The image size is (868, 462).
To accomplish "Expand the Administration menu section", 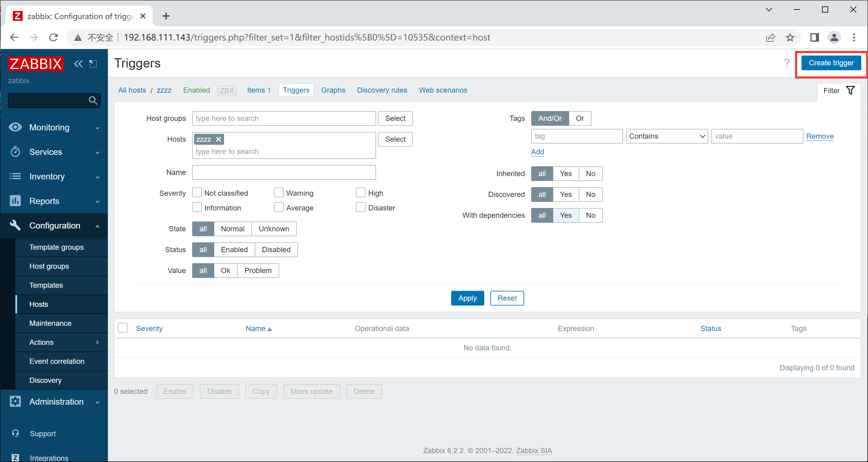I will click(97, 402).
